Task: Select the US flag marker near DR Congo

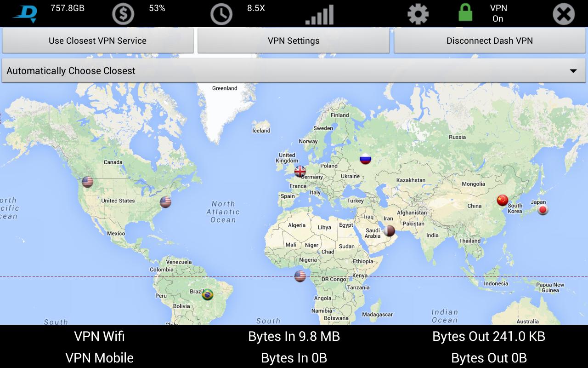Action: (x=300, y=276)
